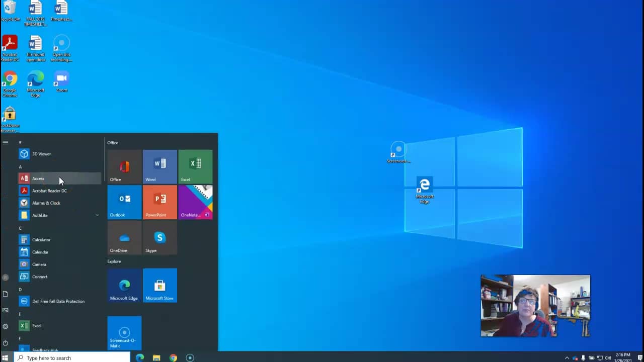Open Pictures shortcut in Start menu rail
Image resolution: width=644 pixels, height=362 pixels.
point(5,310)
